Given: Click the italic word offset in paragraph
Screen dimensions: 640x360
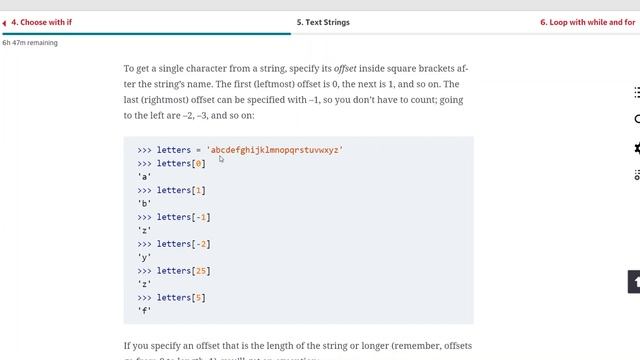Looking at the screenshot, I should pyautogui.click(x=345, y=69).
